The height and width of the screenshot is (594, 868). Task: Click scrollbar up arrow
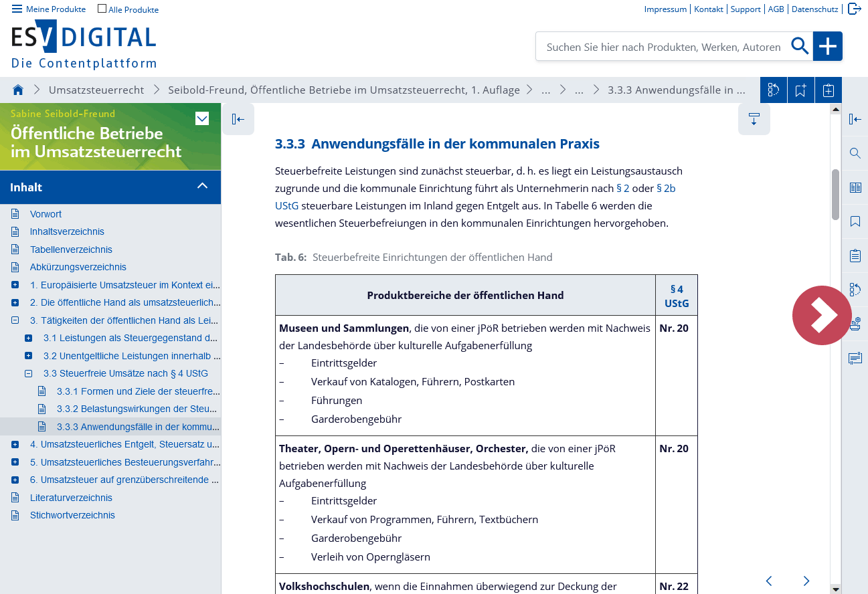coord(835,108)
